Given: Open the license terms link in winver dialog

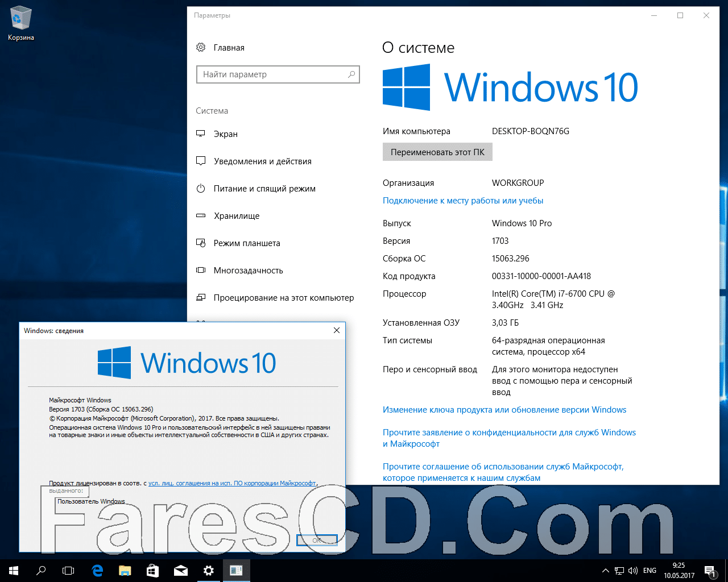Looking at the screenshot, I should coord(232,483).
